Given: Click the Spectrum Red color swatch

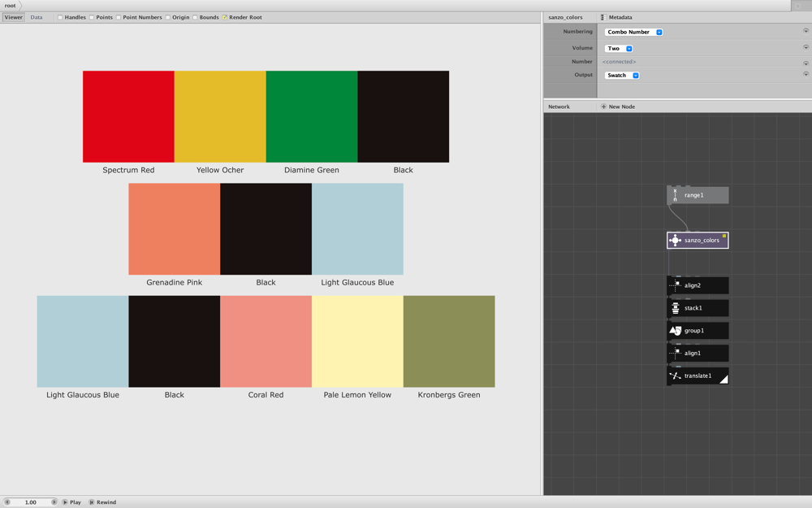Looking at the screenshot, I should pos(128,116).
